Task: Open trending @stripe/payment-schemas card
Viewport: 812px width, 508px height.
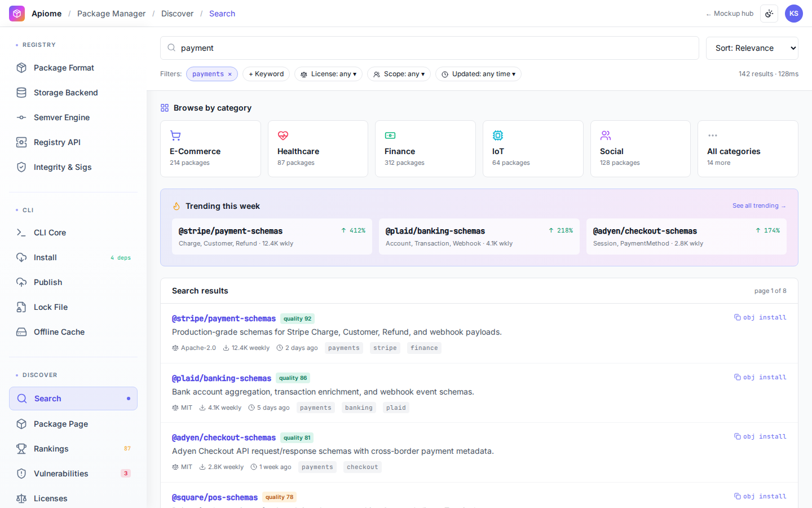Action: (x=272, y=237)
